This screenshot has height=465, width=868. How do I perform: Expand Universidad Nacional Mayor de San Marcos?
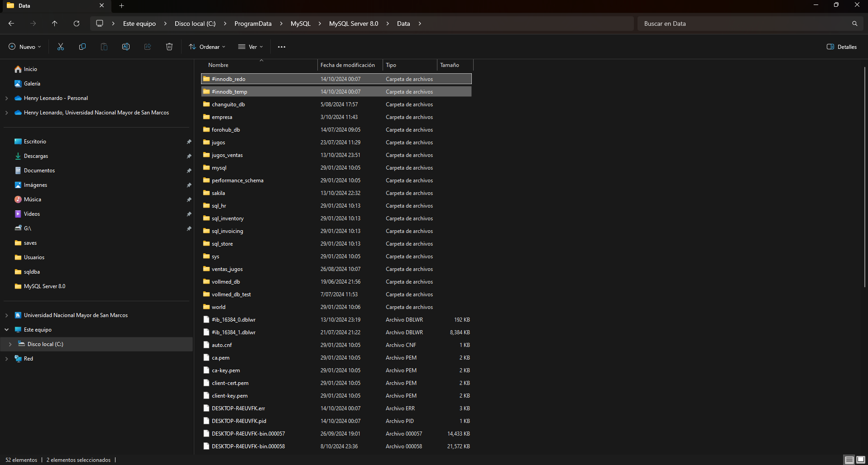tap(6, 315)
